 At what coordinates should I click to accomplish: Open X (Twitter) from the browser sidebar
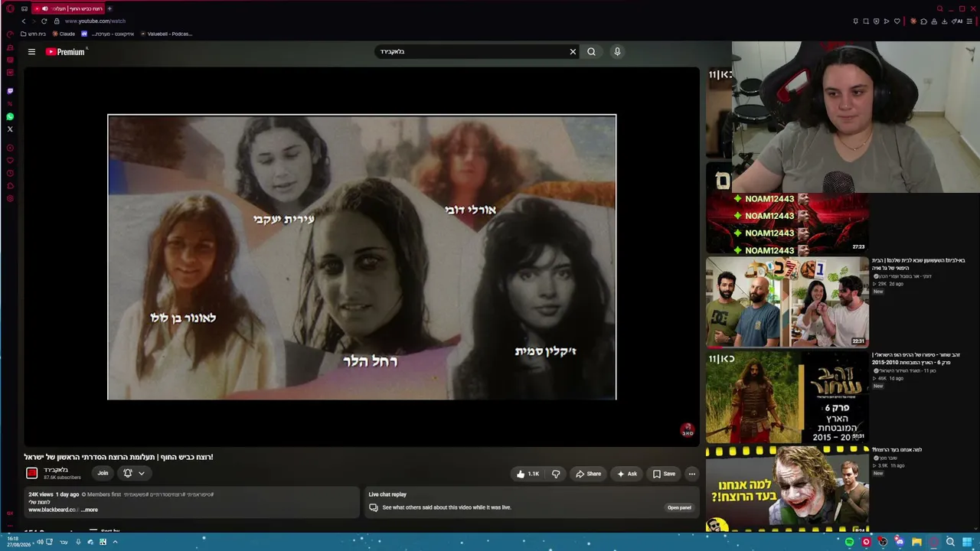(10, 129)
